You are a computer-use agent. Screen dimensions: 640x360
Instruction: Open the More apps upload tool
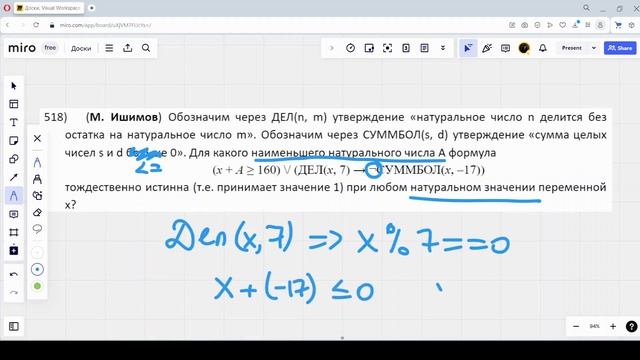click(14, 250)
